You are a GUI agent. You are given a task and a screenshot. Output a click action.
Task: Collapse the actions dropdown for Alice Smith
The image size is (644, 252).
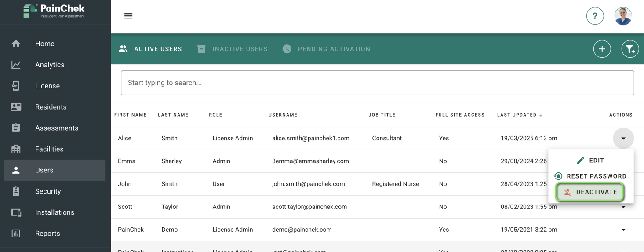[623, 139]
